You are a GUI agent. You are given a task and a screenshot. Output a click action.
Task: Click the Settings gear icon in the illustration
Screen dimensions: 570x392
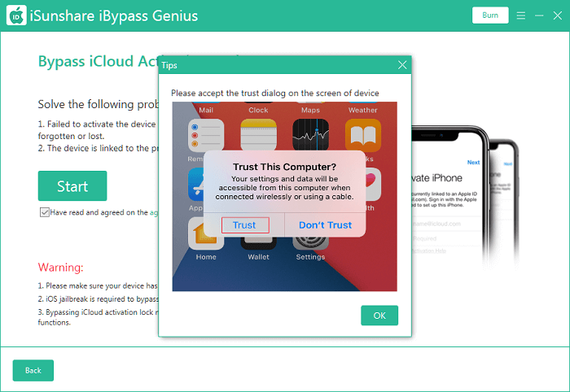click(x=311, y=242)
